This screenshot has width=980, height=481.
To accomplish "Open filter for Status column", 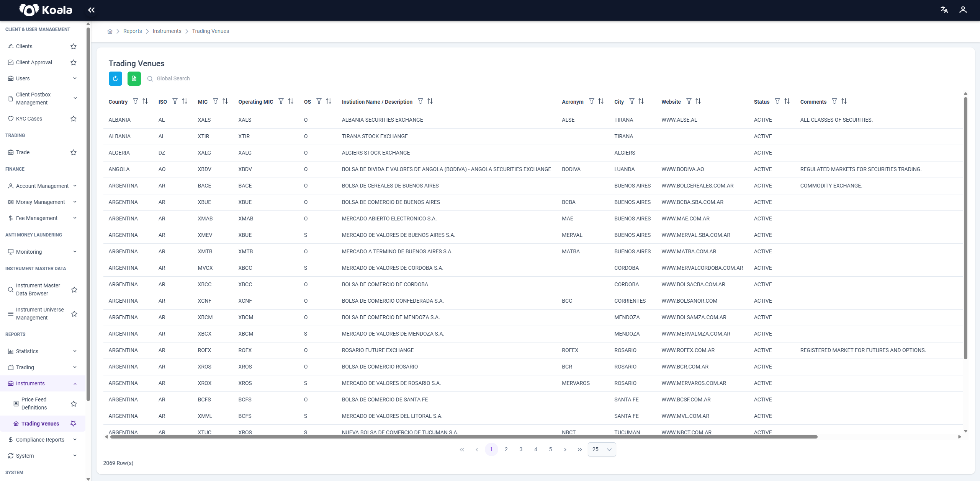I will pos(777,101).
